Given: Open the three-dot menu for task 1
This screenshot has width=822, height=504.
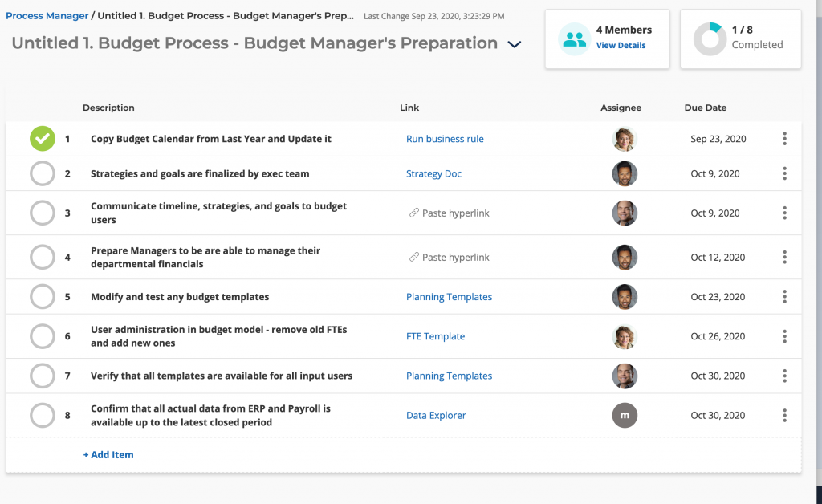Looking at the screenshot, I should [784, 139].
